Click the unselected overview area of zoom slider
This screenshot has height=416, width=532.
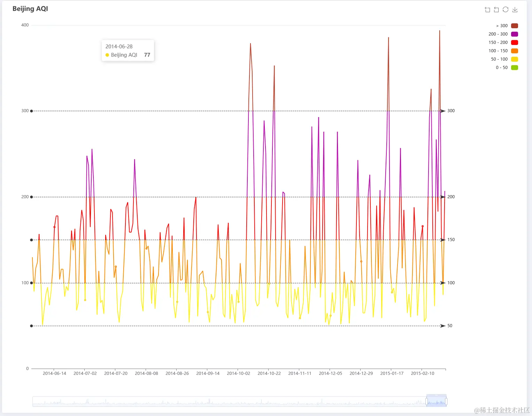point(229,402)
